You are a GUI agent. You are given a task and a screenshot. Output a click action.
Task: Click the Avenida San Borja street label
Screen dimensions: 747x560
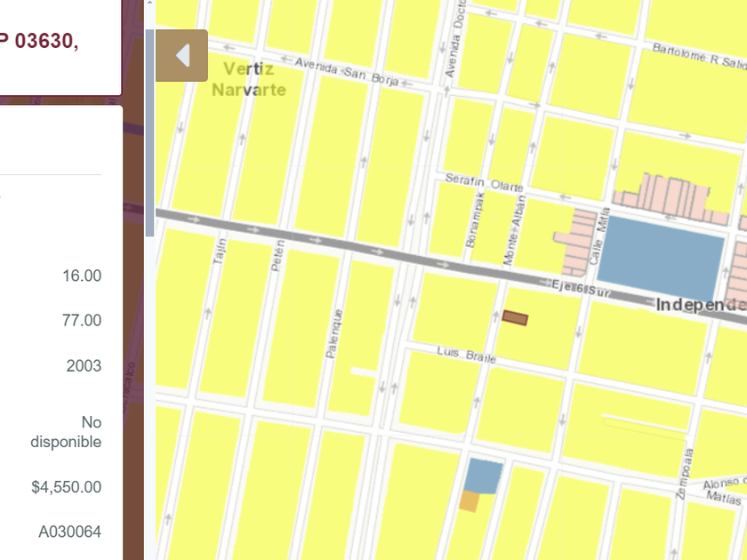click(346, 71)
